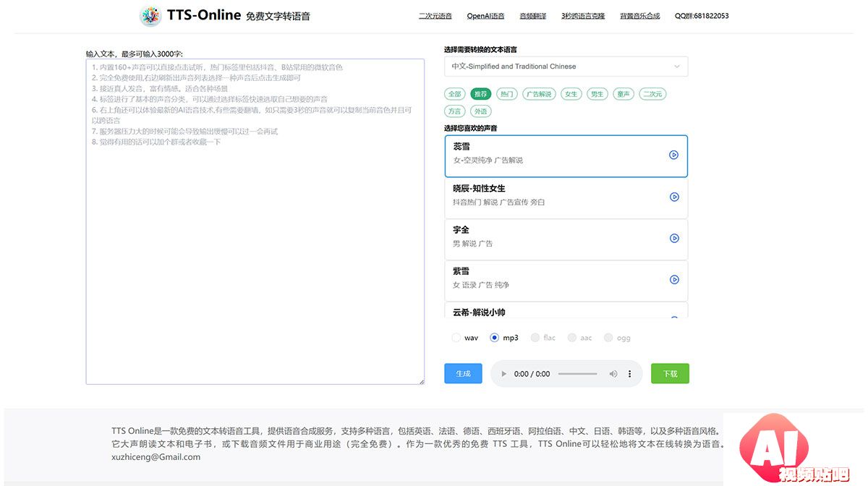Click the xuzhiceng@Gmail.com email text

pos(156,457)
